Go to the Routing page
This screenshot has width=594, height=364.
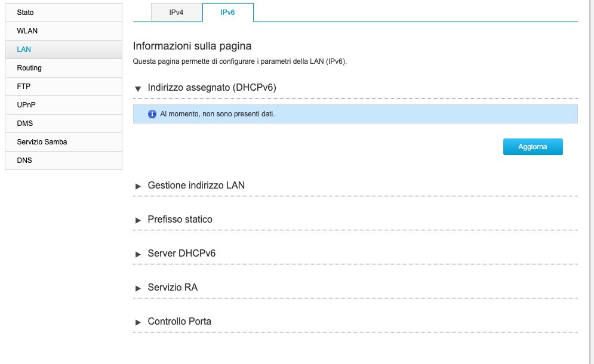pos(63,68)
